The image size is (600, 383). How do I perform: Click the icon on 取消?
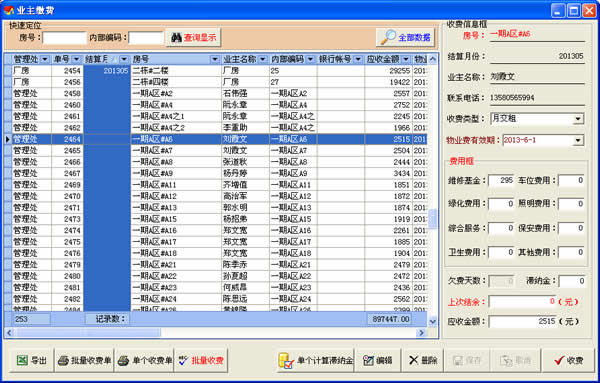(506, 360)
